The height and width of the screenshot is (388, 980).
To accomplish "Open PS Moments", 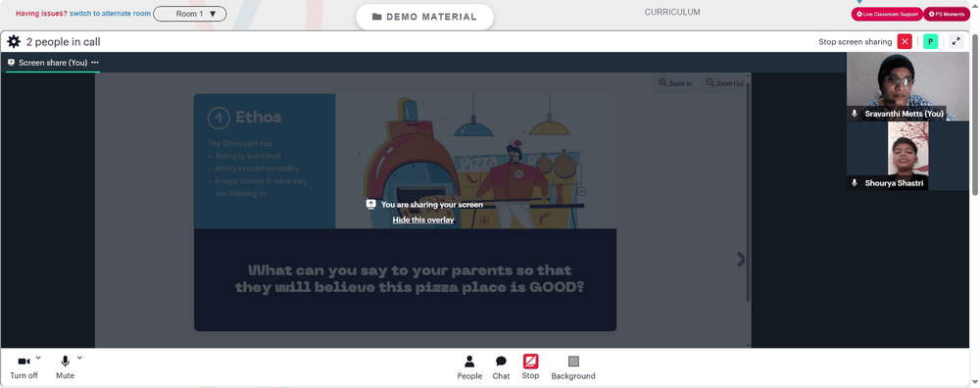I will pos(947,14).
